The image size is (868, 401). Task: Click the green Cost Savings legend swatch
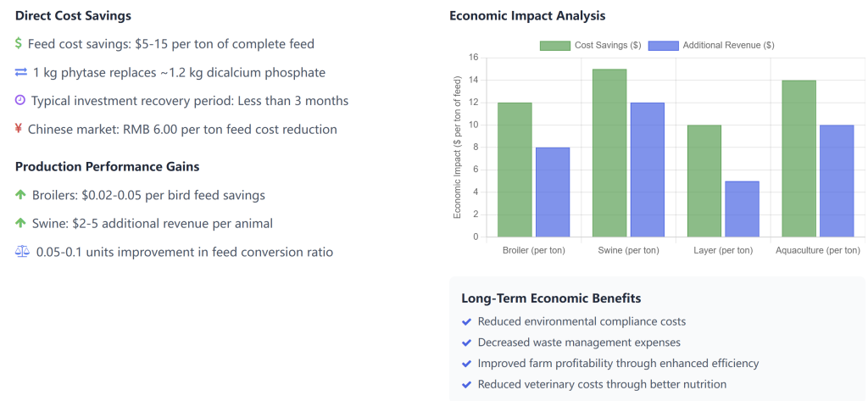[x=555, y=45]
